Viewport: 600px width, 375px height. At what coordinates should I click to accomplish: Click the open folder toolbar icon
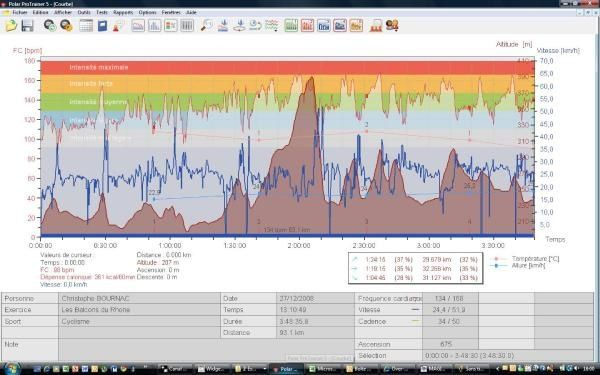11,26
